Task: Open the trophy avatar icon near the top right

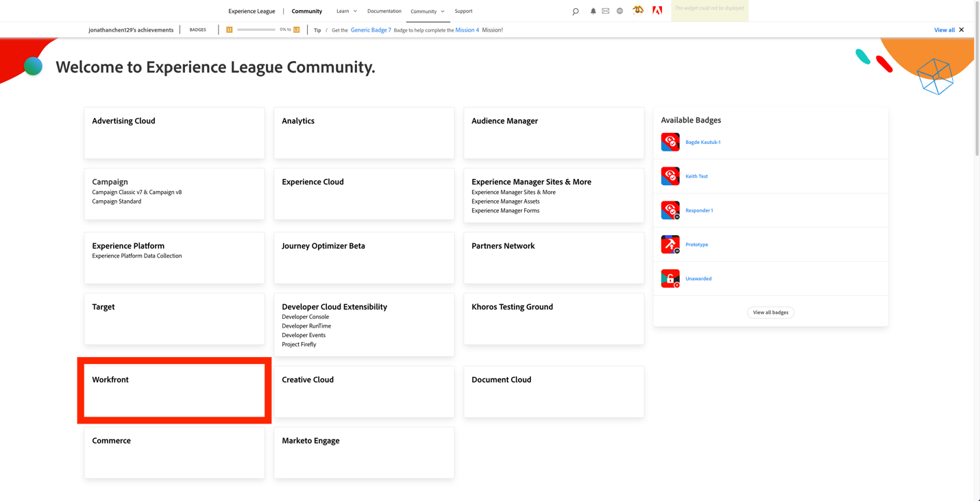Action: pyautogui.click(x=637, y=11)
